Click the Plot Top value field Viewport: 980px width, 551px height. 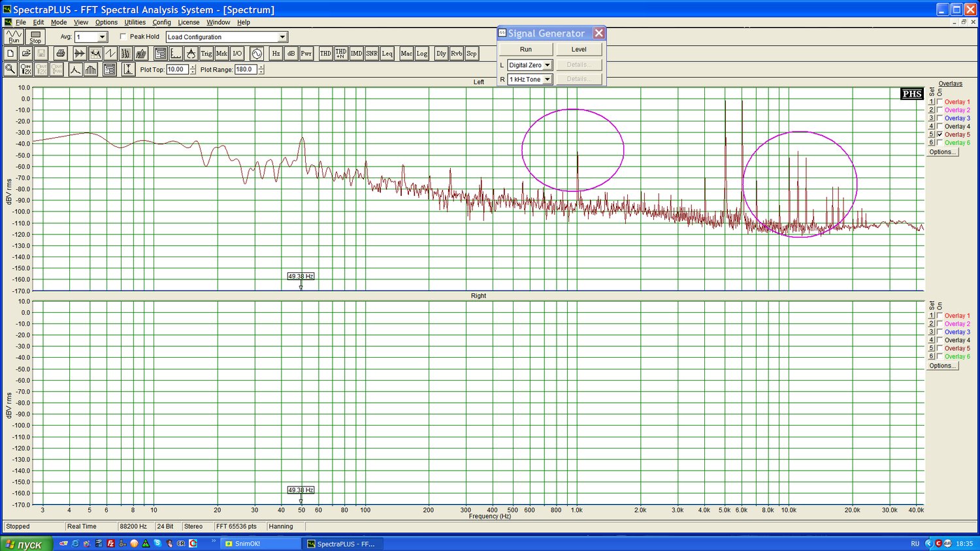(x=176, y=70)
